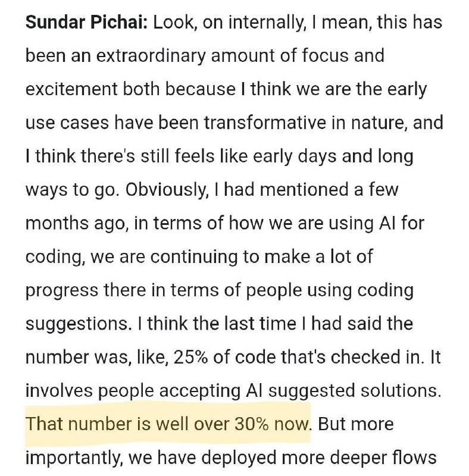This screenshot has height=476, width=469.
Task: Click the bold 'Sundar Pichai:' speaker name
Action: tap(86, 23)
